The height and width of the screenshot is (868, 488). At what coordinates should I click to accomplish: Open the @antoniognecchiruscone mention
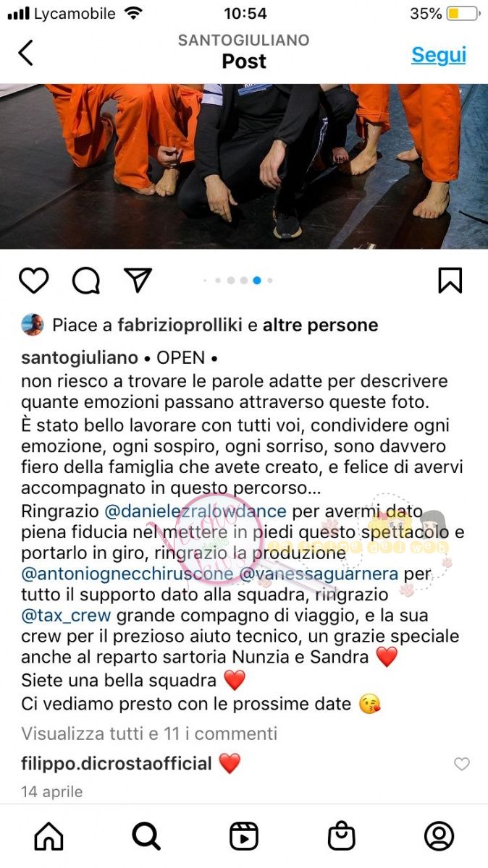click(x=127, y=574)
